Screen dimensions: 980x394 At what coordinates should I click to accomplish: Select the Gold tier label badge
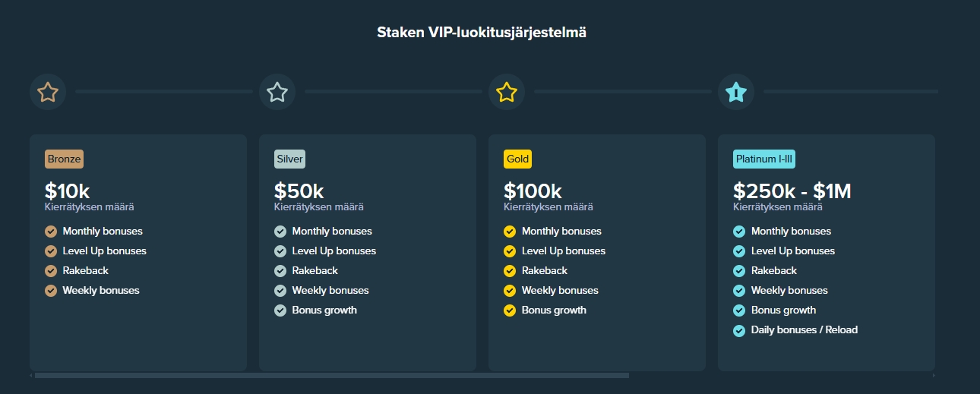pyautogui.click(x=517, y=159)
